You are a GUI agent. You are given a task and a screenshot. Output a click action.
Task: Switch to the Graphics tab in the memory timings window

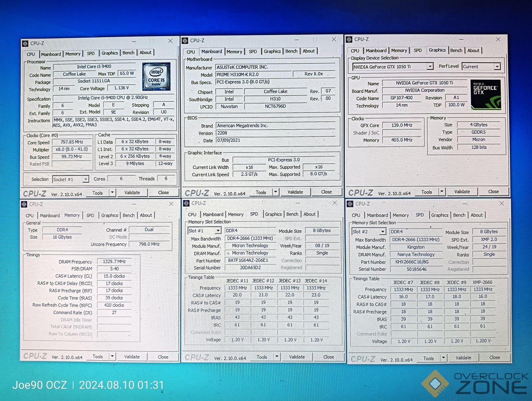[110, 216]
